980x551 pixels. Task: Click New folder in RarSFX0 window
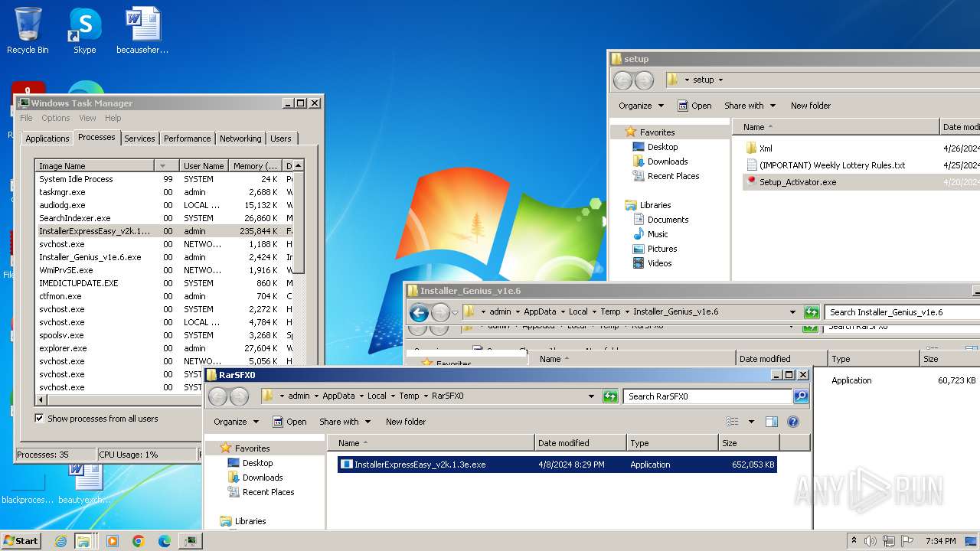[406, 422]
